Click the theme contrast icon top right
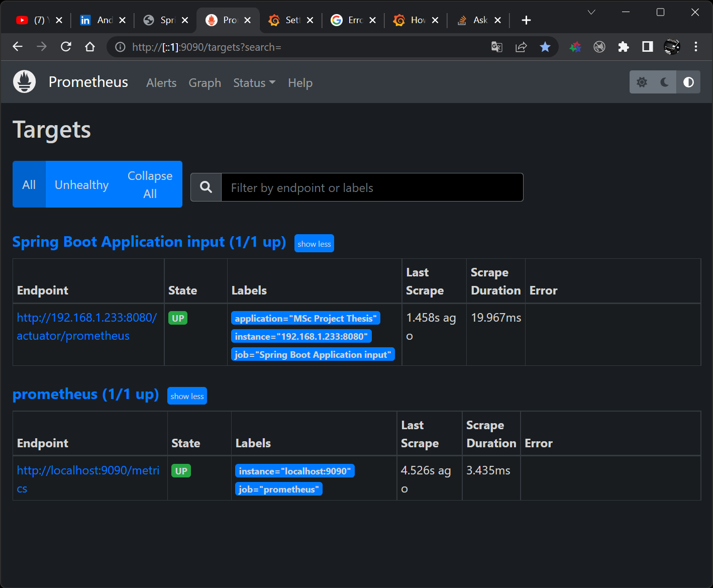This screenshot has height=588, width=713. pyautogui.click(x=688, y=81)
